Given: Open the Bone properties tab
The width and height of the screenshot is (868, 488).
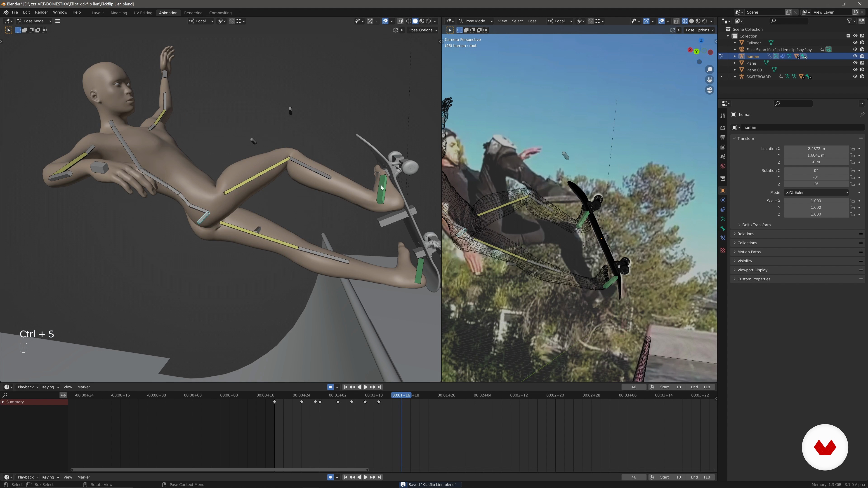Looking at the screenshot, I should pyautogui.click(x=723, y=228).
